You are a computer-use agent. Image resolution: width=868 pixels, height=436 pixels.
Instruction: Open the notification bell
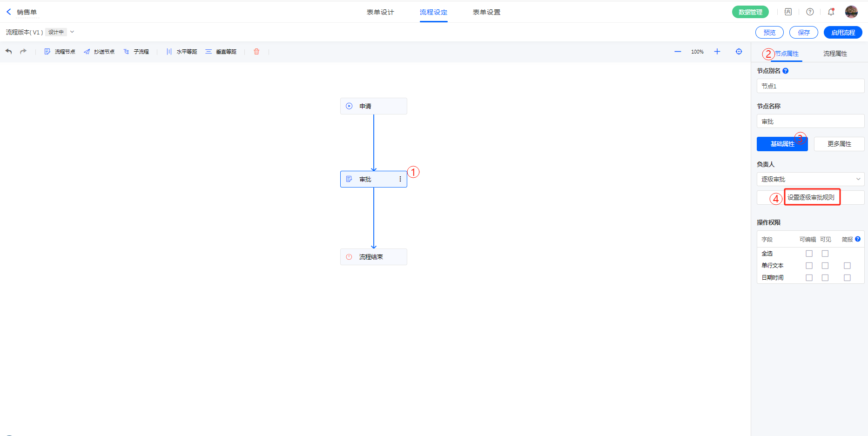[x=831, y=12]
